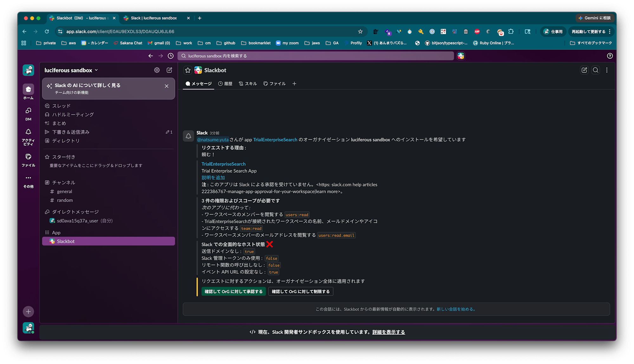Switch to the スキル tab
Viewport: 634px width, 364px height.
click(x=248, y=84)
